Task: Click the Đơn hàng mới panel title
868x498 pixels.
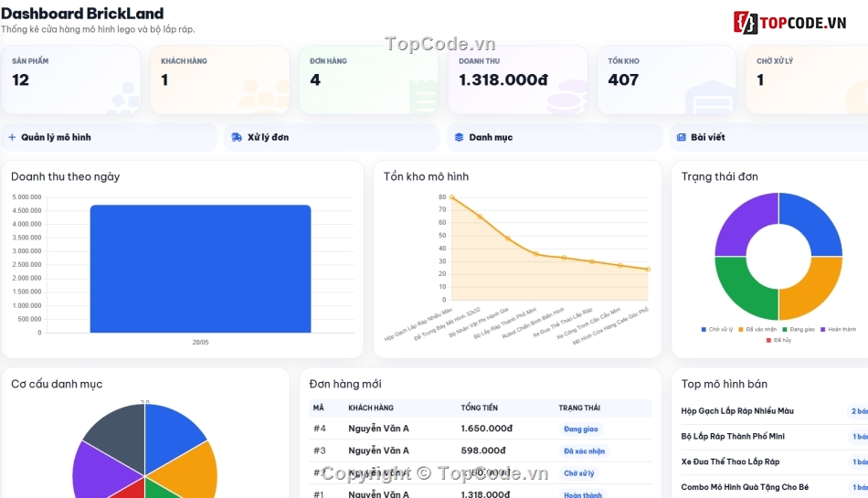Action: pyautogui.click(x=345, y=384)
